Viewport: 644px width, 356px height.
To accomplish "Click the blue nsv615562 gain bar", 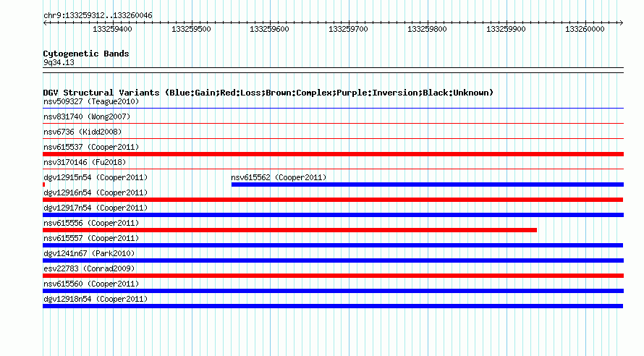I will tap(428, 185).
